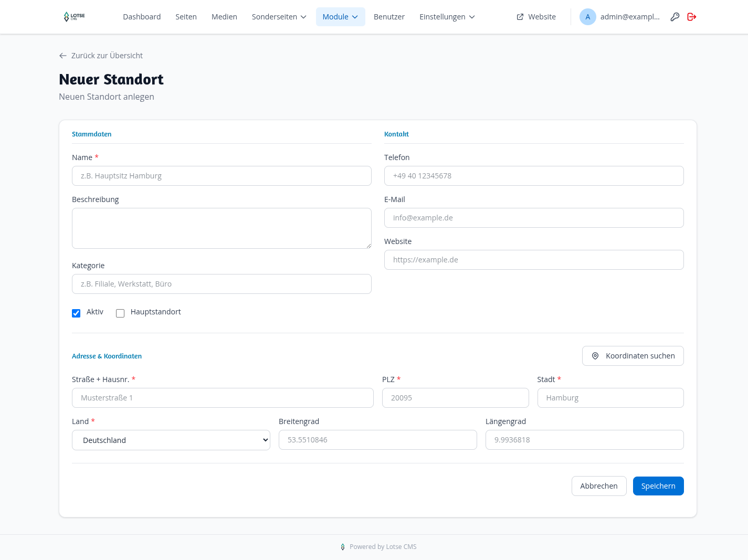Click the Speichern button

coord(658,486)
